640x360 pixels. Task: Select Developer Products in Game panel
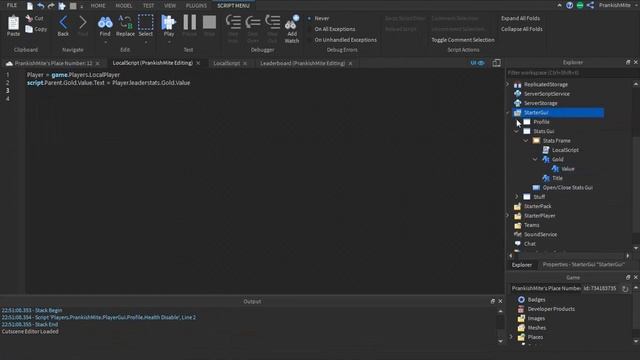tap(547, 309)
